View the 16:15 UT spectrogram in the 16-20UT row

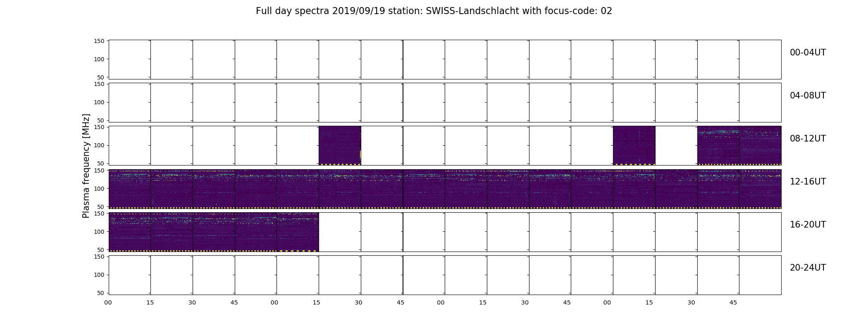point(172,232)
